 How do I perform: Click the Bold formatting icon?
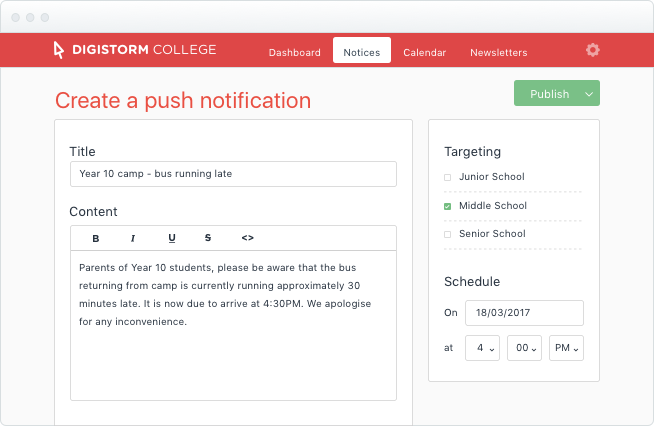tap(96, 238)
